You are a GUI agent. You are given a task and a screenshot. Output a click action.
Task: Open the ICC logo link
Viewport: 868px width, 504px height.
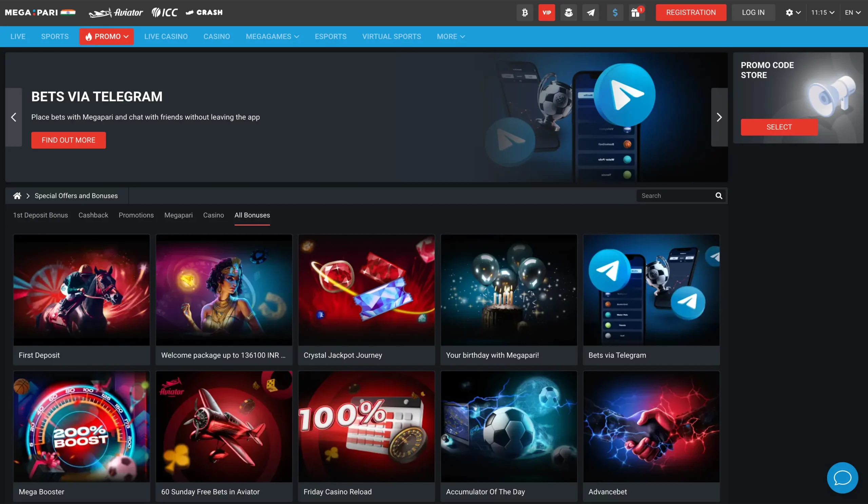point(164,13)
